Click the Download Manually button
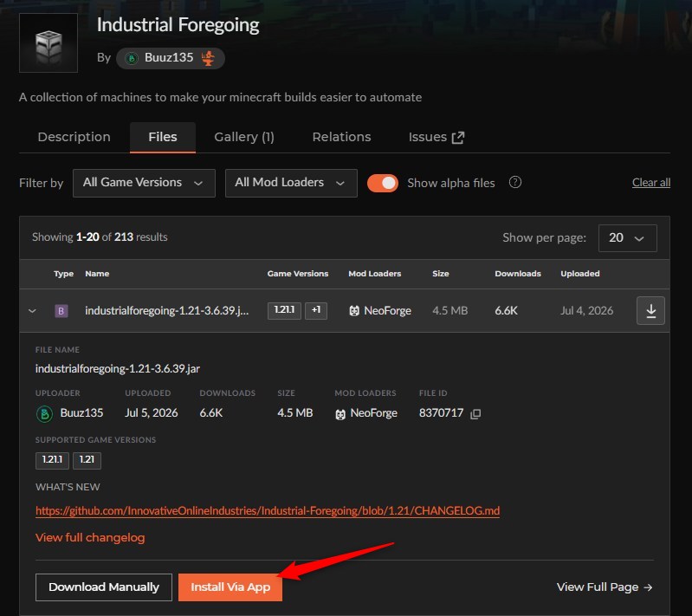Screen dimensions: 692x616 (104, 587)
